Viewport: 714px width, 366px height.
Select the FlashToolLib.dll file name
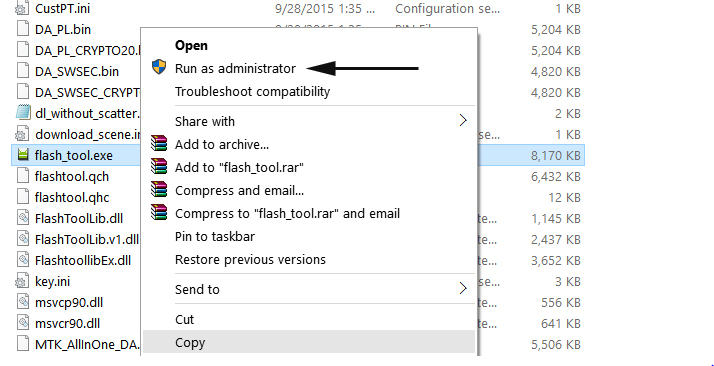pos(78,219)
